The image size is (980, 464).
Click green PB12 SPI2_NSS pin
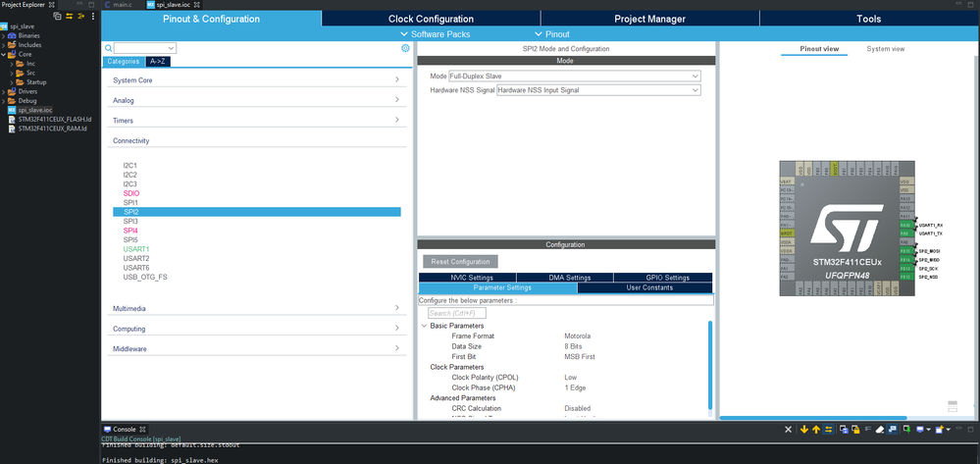pos(905,277)
